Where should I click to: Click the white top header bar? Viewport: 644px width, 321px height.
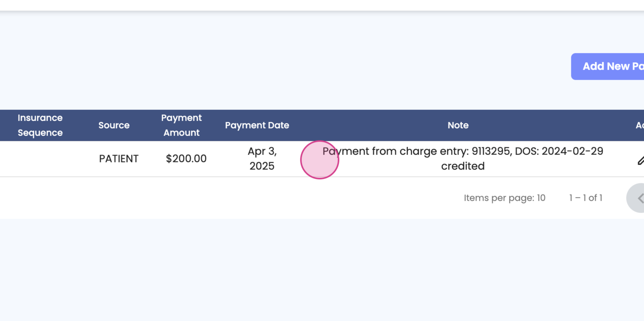point(322,5)
